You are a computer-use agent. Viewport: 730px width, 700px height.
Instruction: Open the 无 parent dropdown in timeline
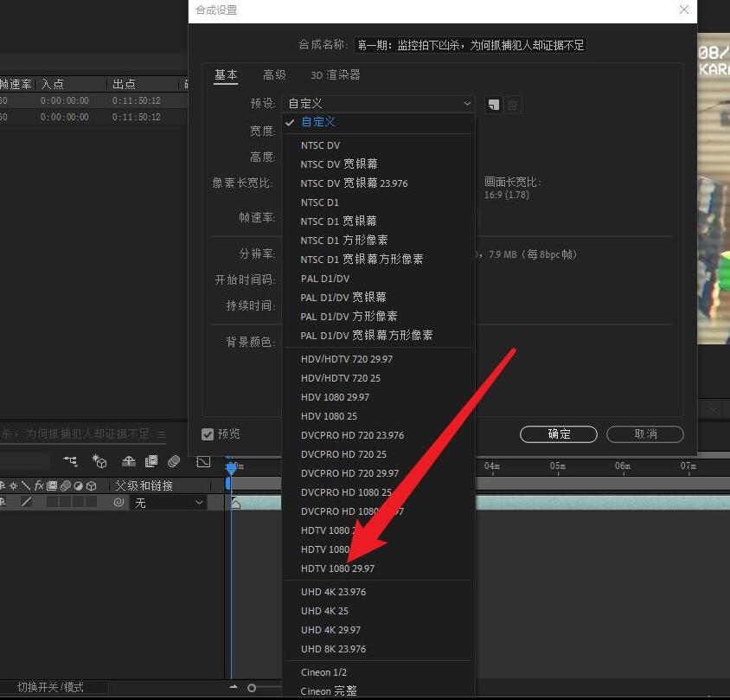click(170, 503)
